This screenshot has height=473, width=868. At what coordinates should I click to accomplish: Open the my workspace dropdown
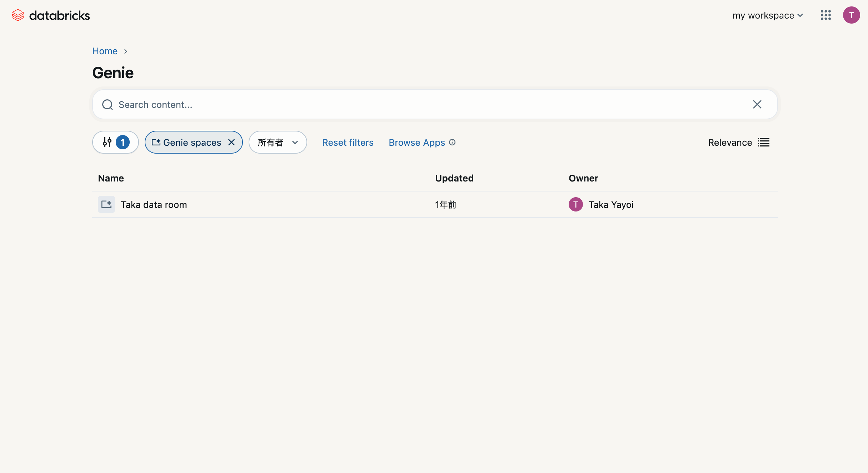click(x=767, y=15)
